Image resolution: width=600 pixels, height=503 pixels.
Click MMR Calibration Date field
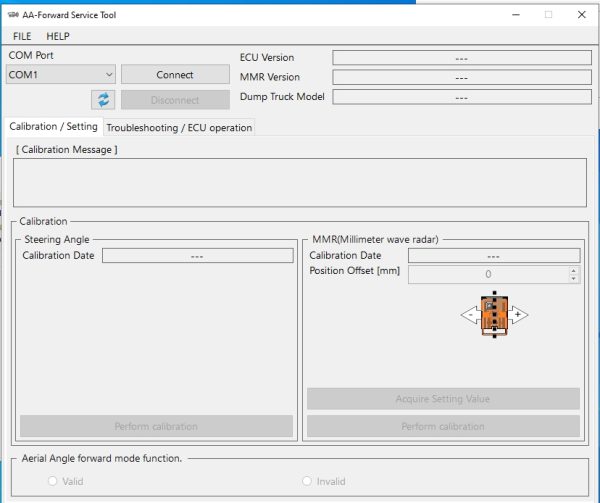[494, 256]
